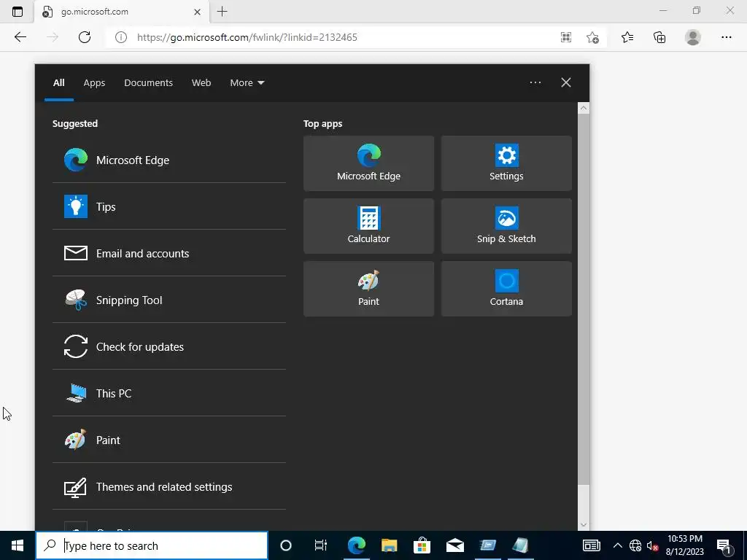Open Edge Settings and more menu
This screenshot has height=560, width=747.
[726, 37]
